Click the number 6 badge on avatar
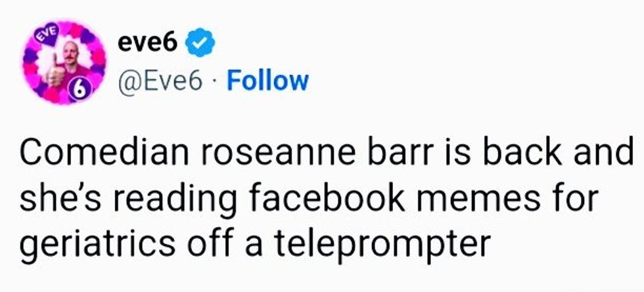 pyautogui.click(x=78, y=93)
